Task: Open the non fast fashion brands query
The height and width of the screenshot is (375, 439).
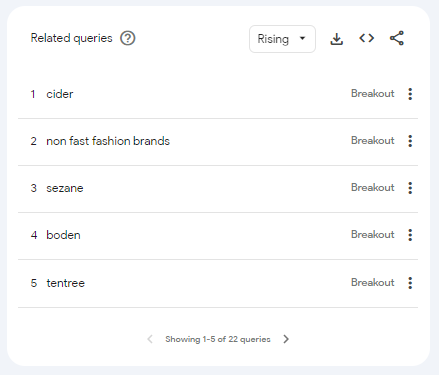Action: click(108, 141)
